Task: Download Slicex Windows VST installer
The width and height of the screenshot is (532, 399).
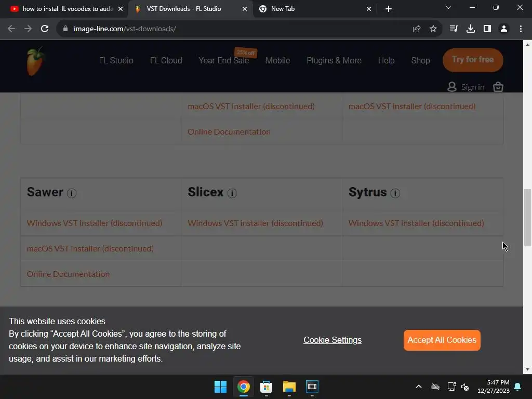Action: [x=255, y=223]
